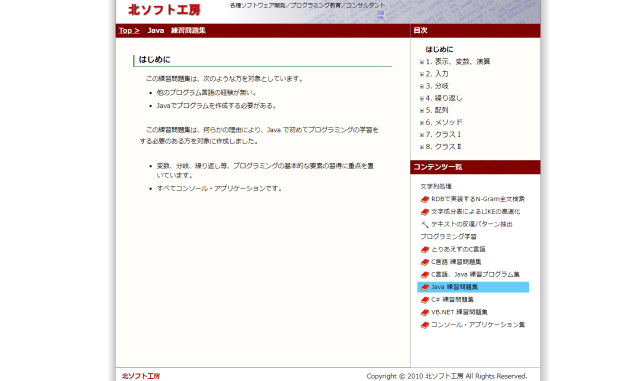Viewport: 640px width, 381px height.
Task: Click the book icon beside RDBで実装するN-Gram全文検索
Action: click(x=424, y=199)
